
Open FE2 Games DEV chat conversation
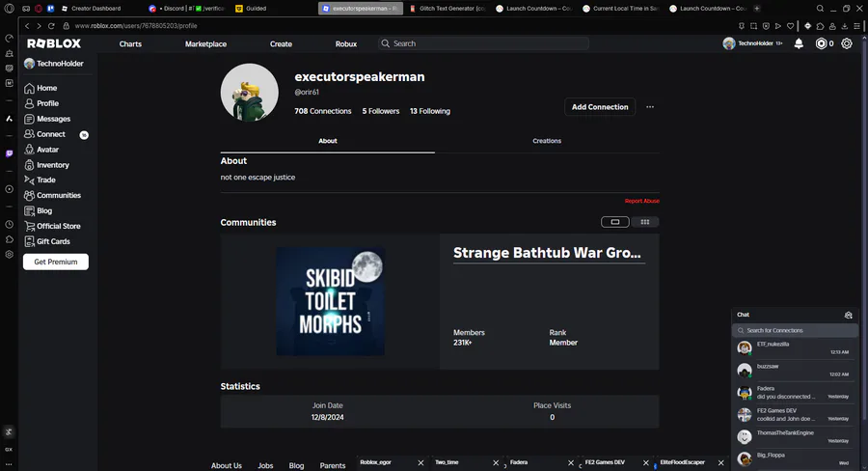tap(795, 414)
